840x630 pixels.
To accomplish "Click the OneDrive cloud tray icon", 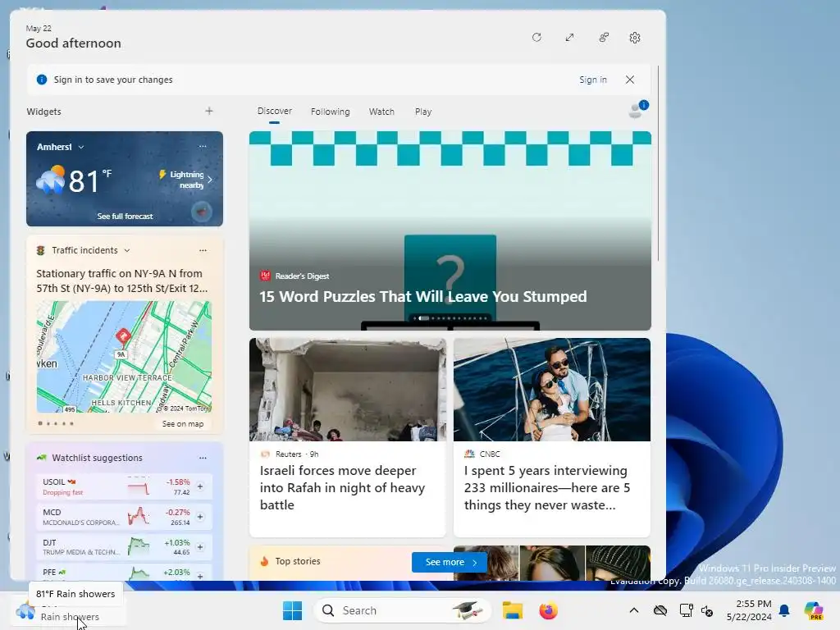I will click(x=660, y=610).
